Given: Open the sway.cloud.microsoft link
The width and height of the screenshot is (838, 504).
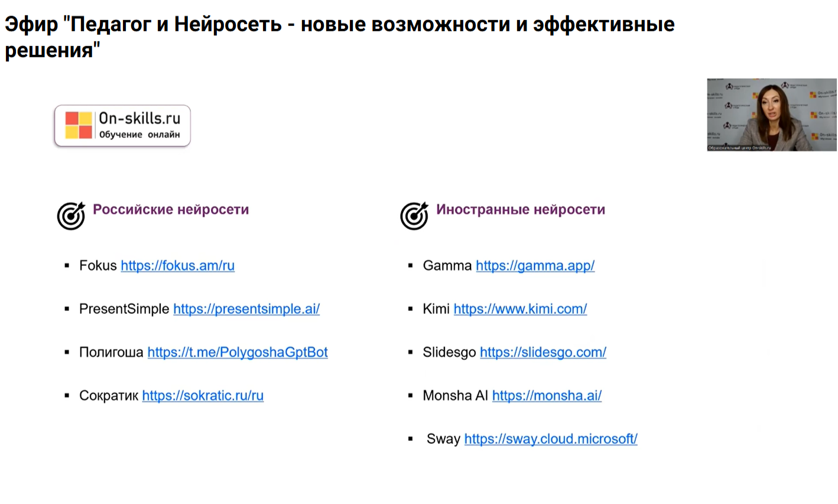Looking at the screenshot, I should click(x=551, y=439).
